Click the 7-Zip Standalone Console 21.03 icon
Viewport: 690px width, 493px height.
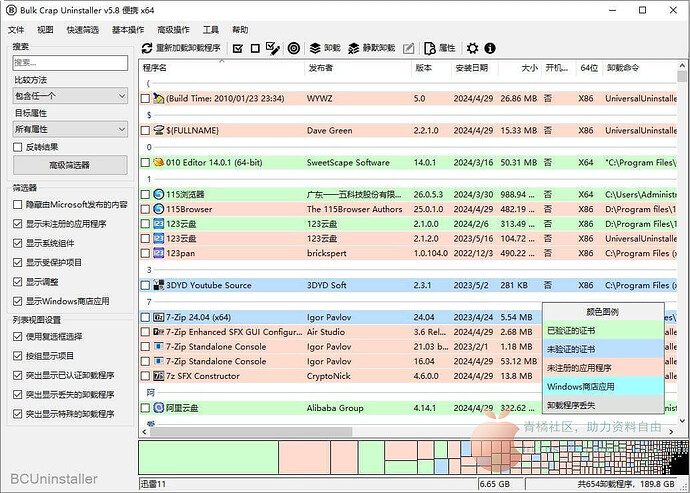click(158, 346)
